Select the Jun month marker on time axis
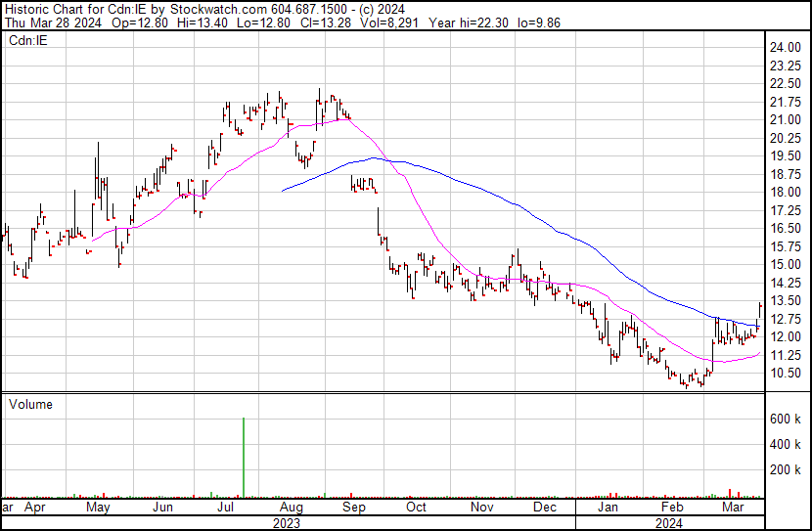 point(162,509)
